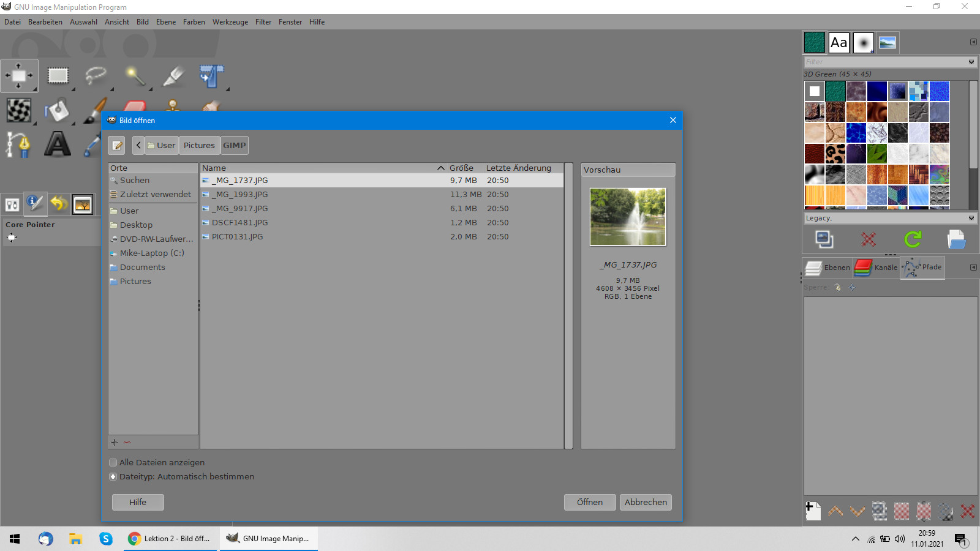Select the Free Select lasso tool
980x551 pixels.
96,76
